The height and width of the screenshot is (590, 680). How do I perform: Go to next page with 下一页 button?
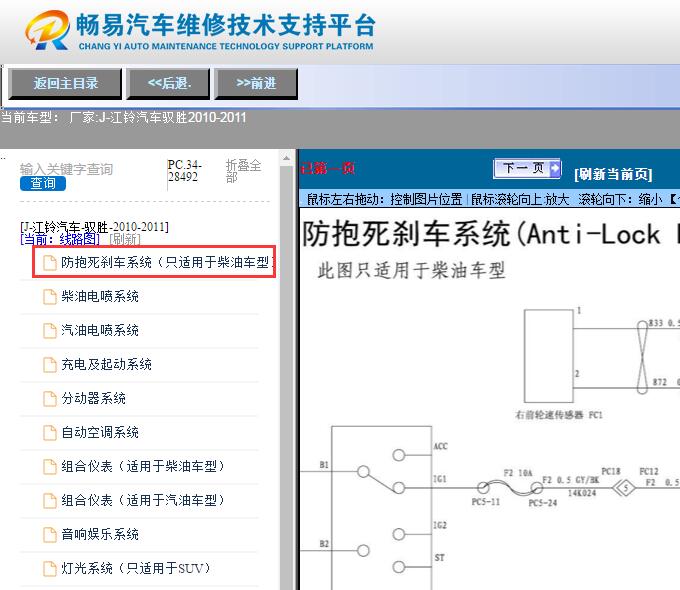click(527, 168)
